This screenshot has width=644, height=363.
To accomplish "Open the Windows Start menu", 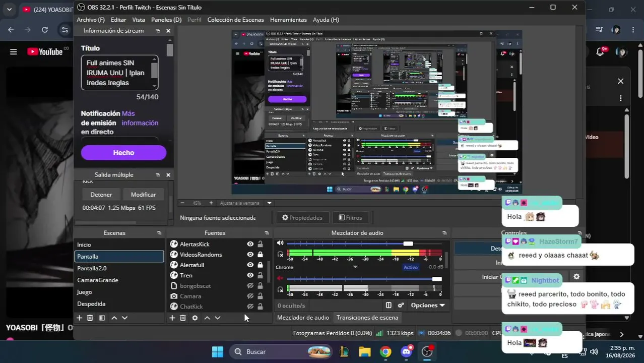I will 218,351.
